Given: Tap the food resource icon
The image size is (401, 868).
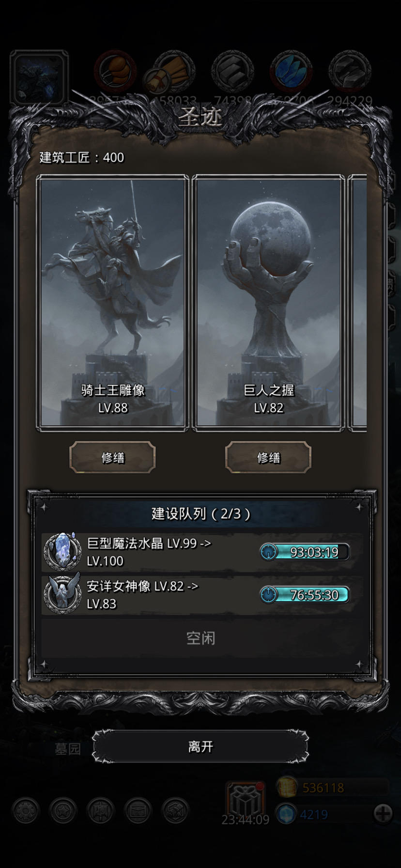Looking at the screenshot, I should click(115, 71).
